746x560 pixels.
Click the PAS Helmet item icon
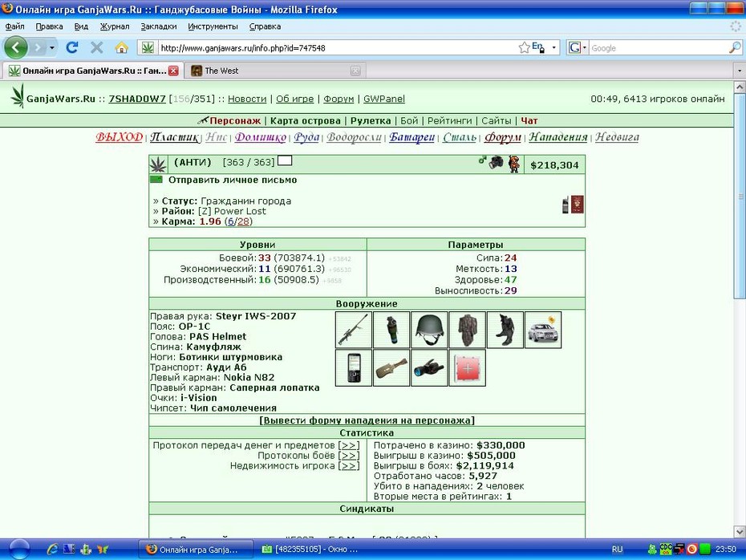pyautogui.click(x=429, y=330)
